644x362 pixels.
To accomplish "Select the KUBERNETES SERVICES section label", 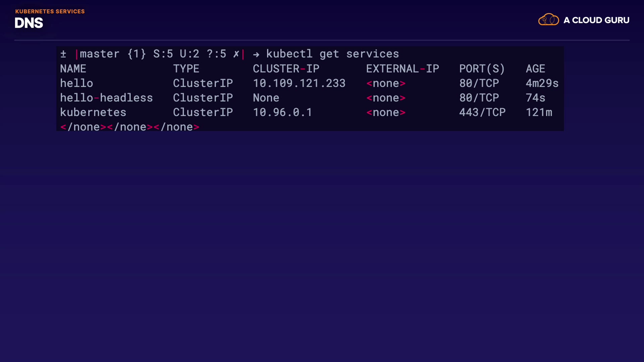I will coord(50,11).
